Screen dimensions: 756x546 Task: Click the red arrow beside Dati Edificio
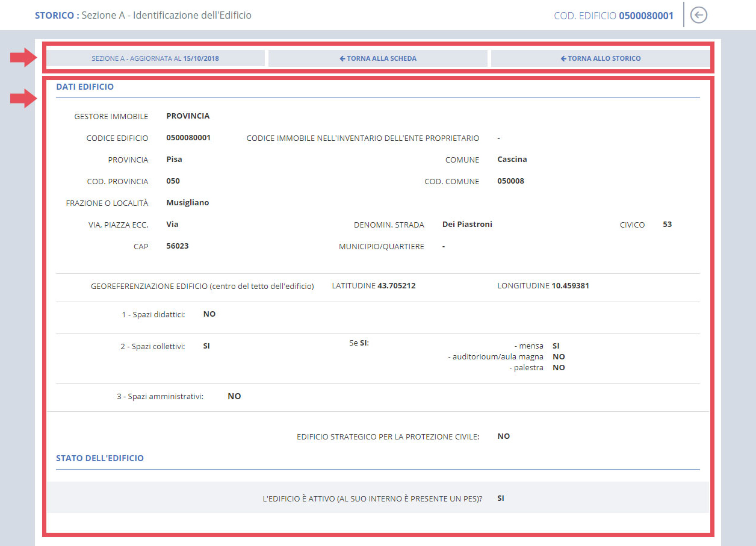click(23, 99)
